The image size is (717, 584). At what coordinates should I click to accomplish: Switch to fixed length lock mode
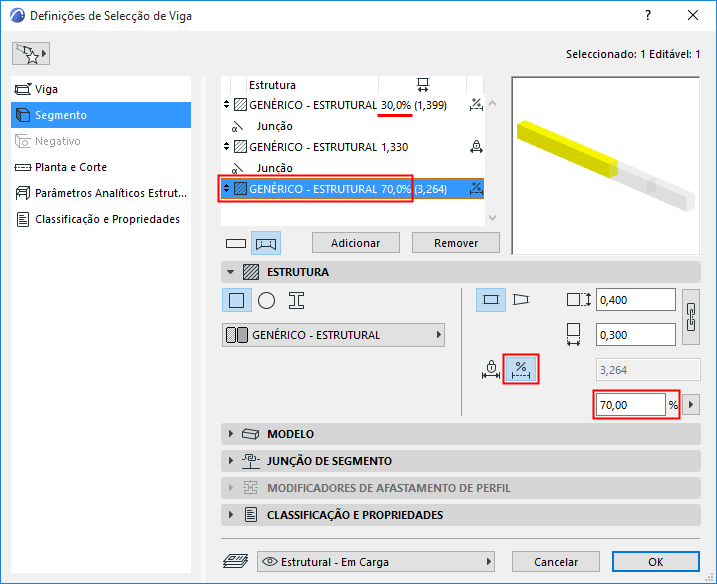tap(491, 370)
